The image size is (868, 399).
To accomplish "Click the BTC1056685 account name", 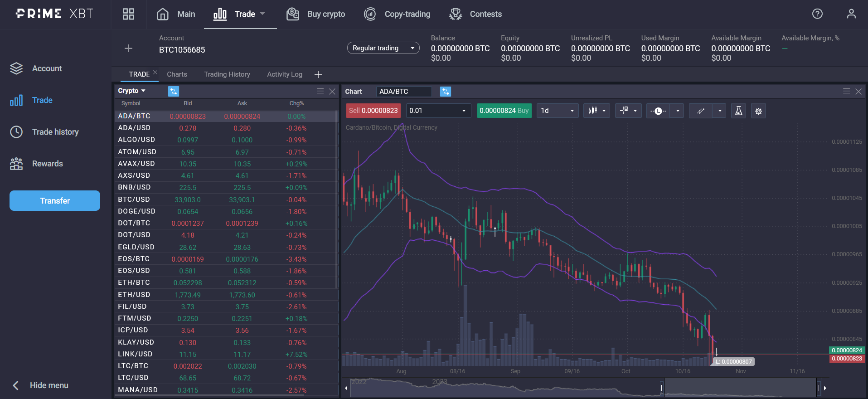I will point(182,50).
